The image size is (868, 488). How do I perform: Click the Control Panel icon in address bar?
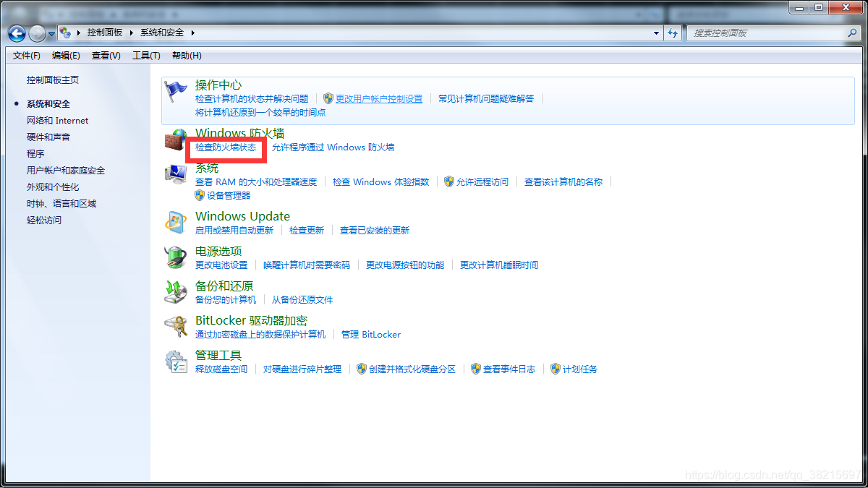coord(65,33)
